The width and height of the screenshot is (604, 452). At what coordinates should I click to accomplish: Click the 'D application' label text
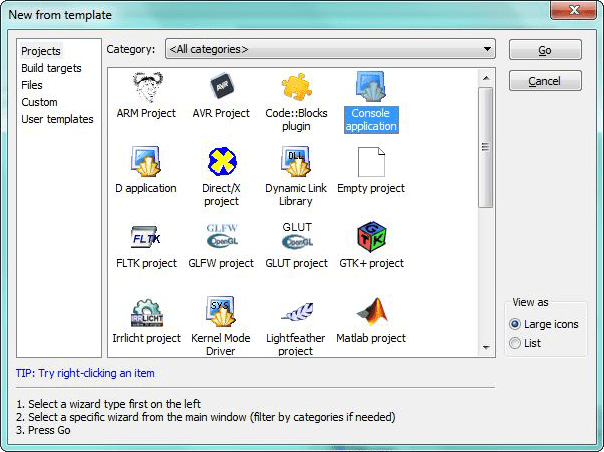pos(146,188)
